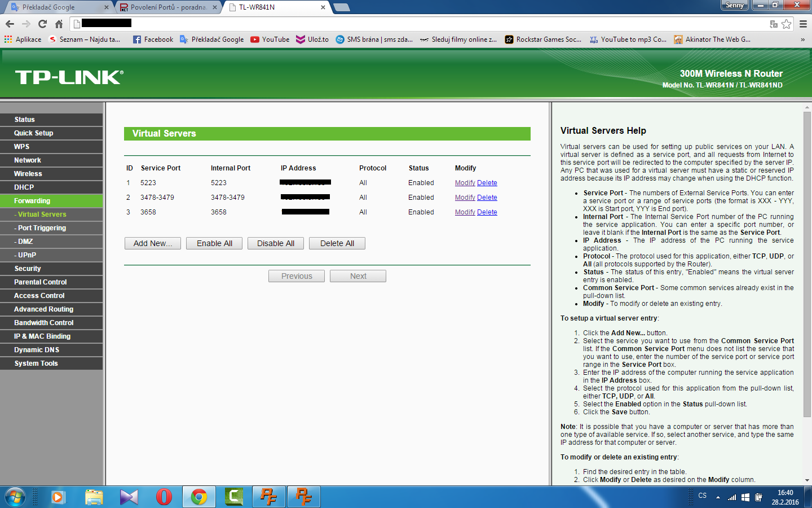
Task: Open the Překladač Google bookmark
Action: point(211,40)
